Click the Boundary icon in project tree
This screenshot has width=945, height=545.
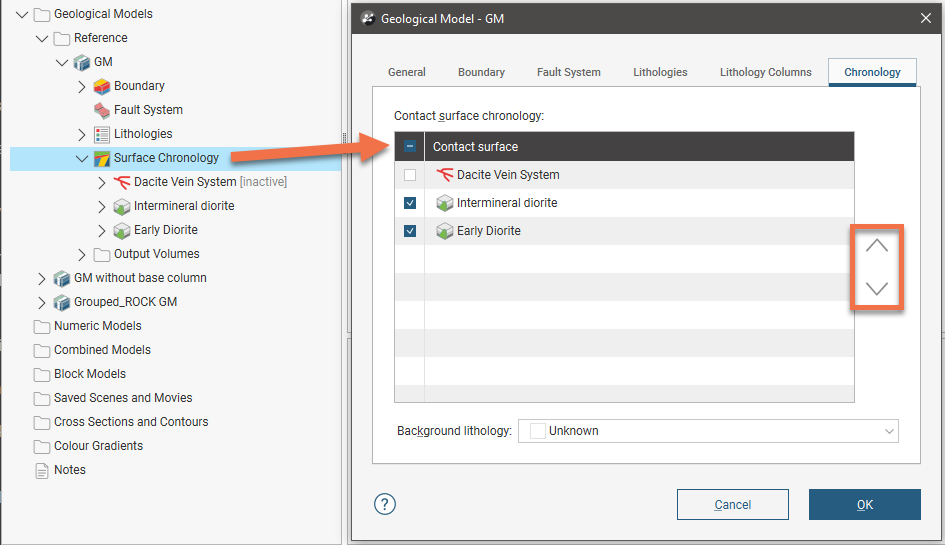[x=102, y=86]
